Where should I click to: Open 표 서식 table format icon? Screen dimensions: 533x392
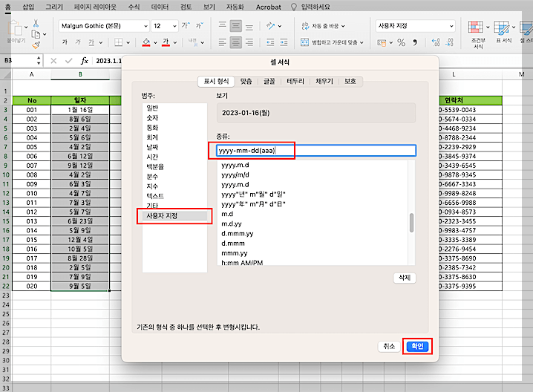504,32
